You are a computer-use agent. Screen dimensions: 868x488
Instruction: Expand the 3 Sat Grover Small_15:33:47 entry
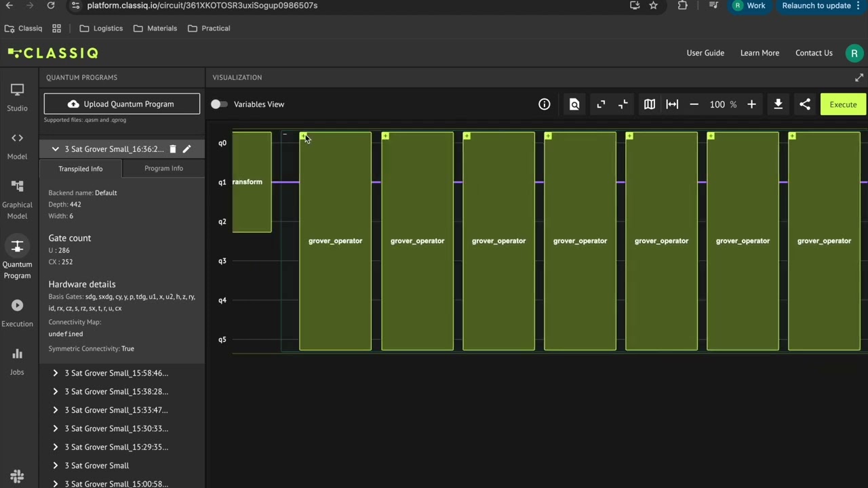[56, 410]
